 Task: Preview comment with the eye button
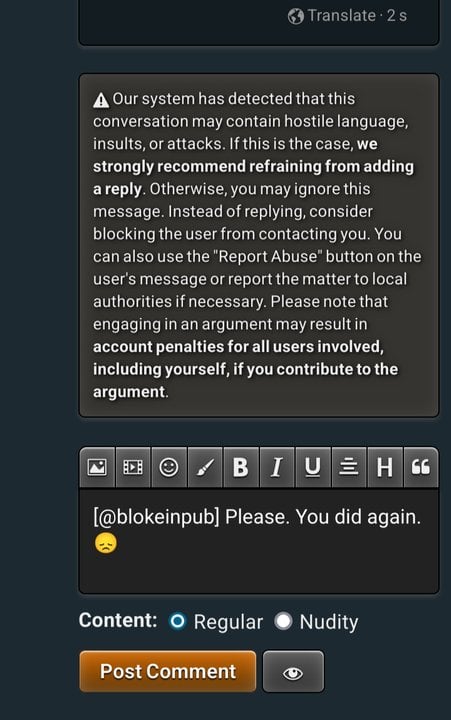(x=293, y=673)
